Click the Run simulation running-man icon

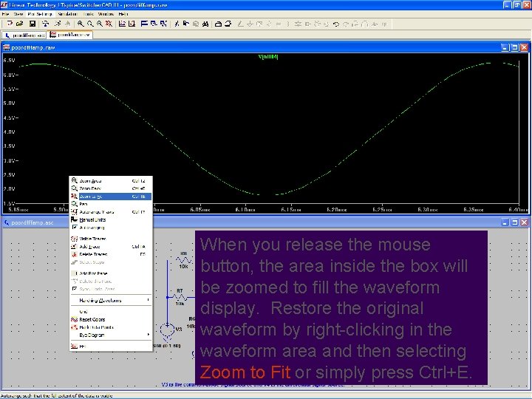coord(58,24)
